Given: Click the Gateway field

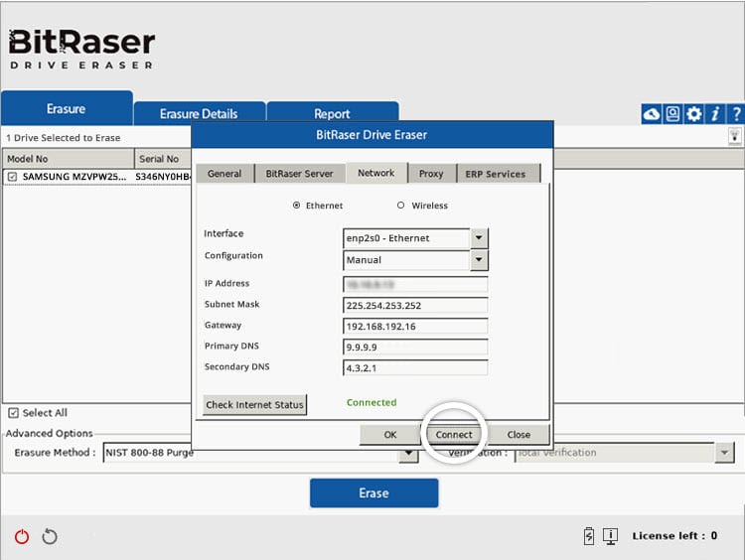Looking at the screenshot, I should coord(415,327).
